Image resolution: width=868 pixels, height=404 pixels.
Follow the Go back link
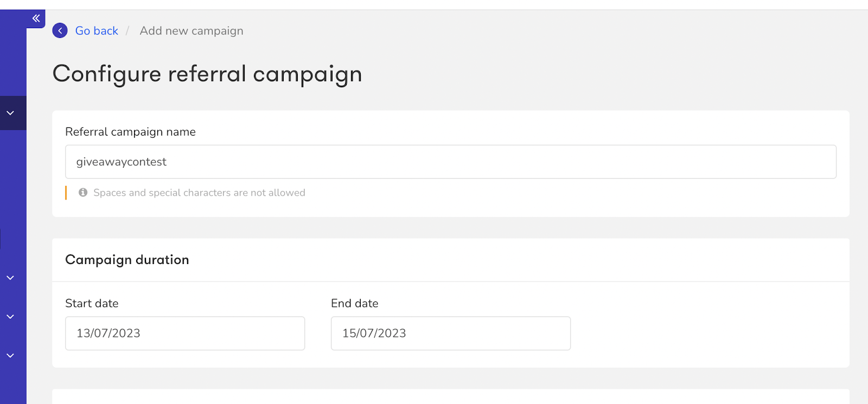click(97, 31)
